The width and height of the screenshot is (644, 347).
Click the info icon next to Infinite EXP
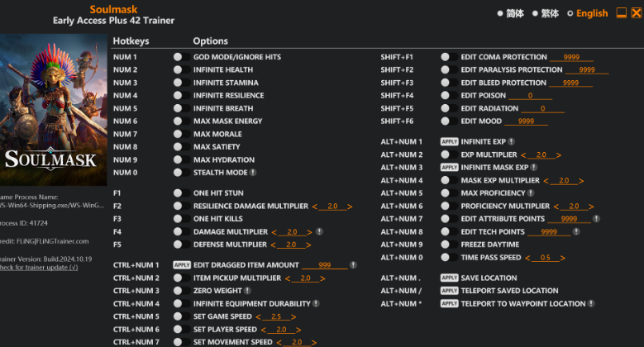coord(511,142)
